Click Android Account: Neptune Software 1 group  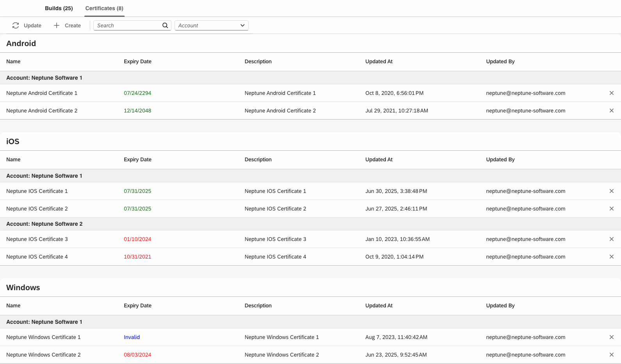pos(310,78)
